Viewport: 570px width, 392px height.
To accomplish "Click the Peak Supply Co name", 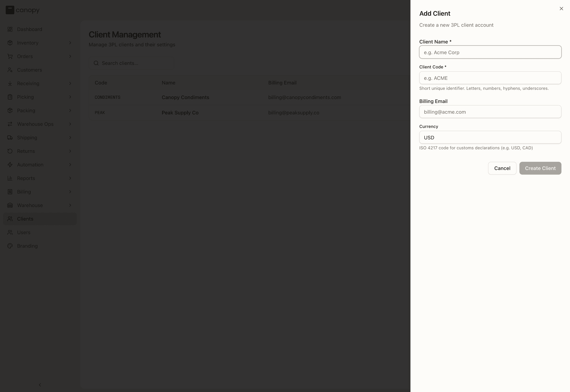I will coord(180,112).
